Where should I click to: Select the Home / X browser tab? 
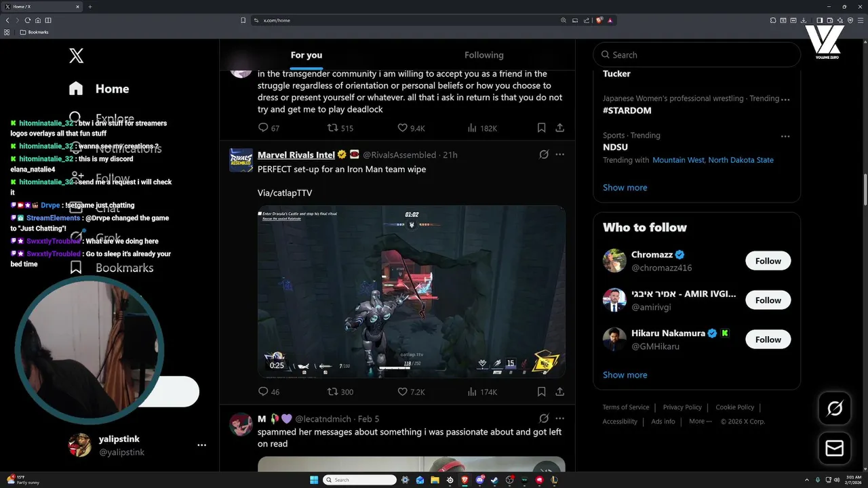(41, 7)
